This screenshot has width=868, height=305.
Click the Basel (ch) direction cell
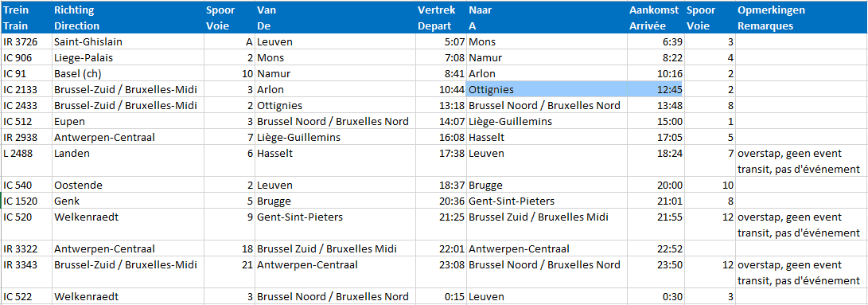[128, 74]
